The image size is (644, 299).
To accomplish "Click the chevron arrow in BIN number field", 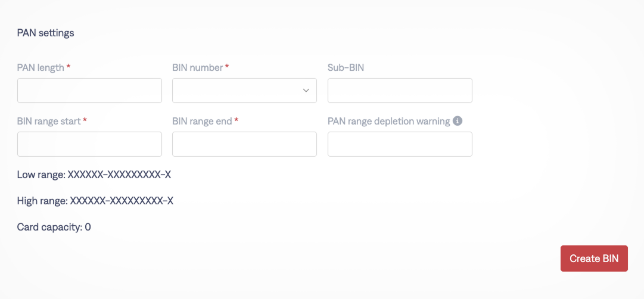I will coord(306,91).
